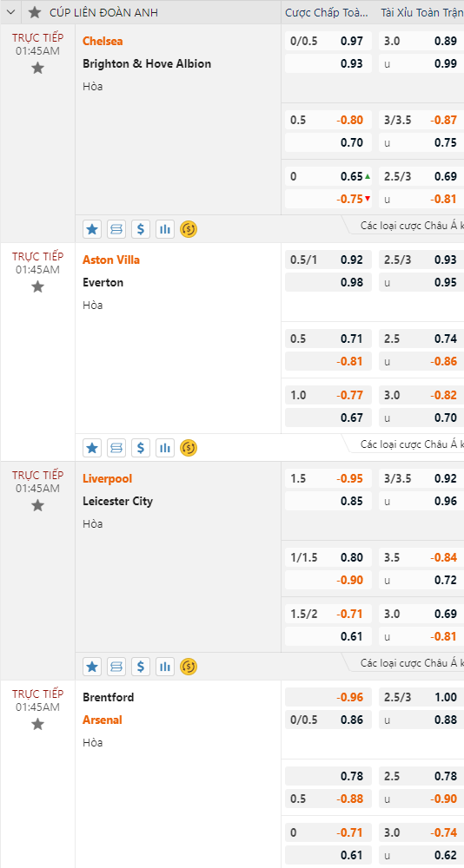Toggle favorite star for Brentford vs Arsenal match
The image size is (464, 868).
click(37, 724)
